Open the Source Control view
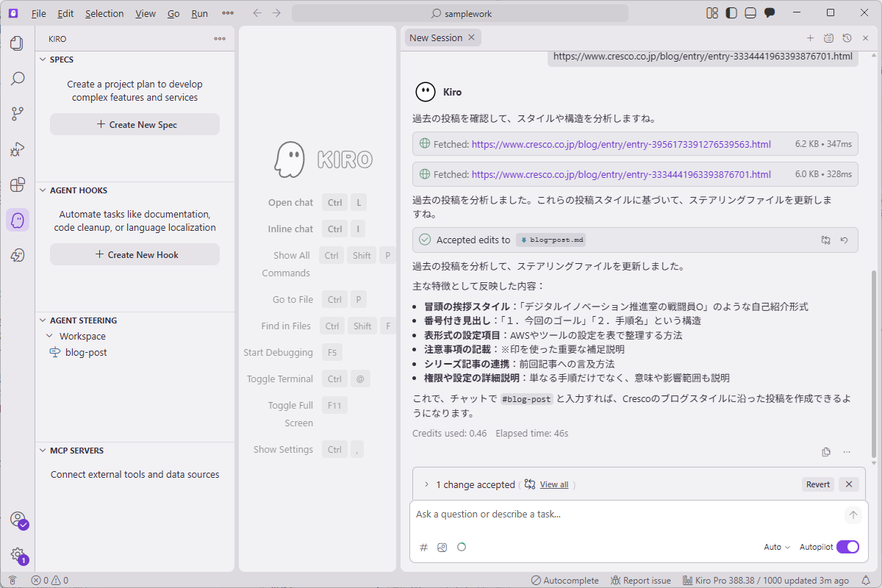 17,112
